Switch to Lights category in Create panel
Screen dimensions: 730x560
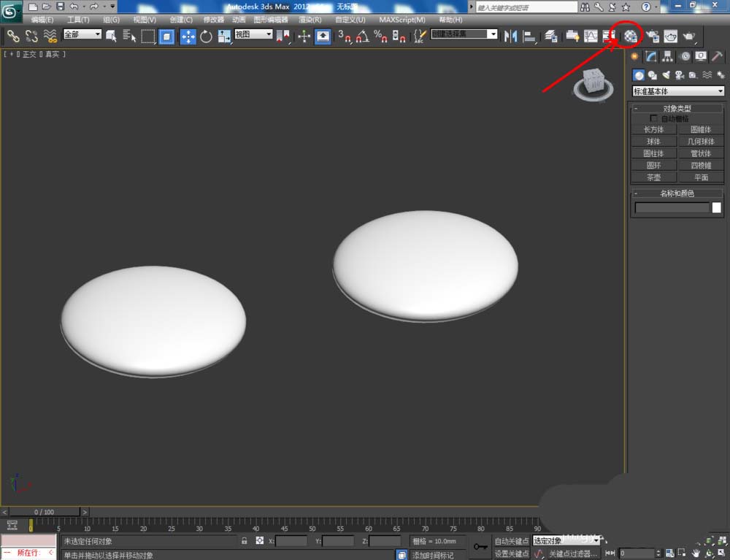point(665,74)
